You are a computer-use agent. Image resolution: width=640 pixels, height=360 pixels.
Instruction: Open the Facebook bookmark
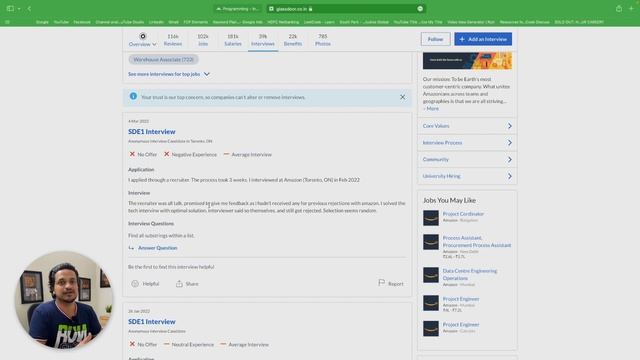pyautogui.click(x=82, y=22)
